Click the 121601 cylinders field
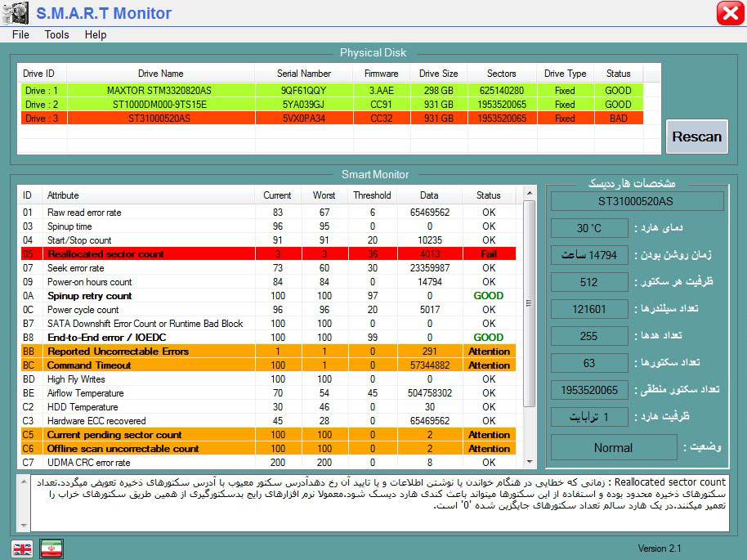Screen dimensions: 747x560 click(x=589, y=309)
